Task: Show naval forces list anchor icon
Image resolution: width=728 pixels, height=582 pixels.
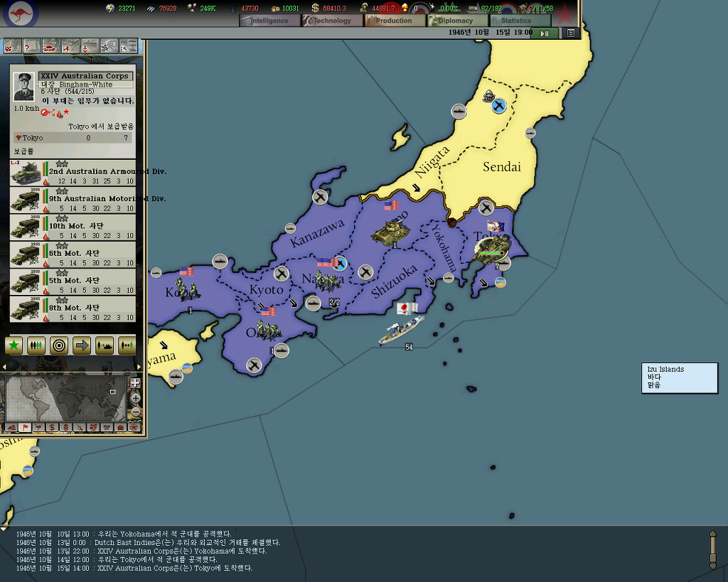Action: (x=90, y=46)
